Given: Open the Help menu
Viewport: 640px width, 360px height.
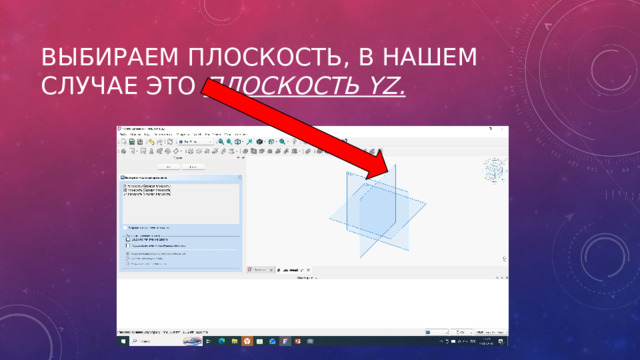Looking at the screenshot, I should point(240,134).
